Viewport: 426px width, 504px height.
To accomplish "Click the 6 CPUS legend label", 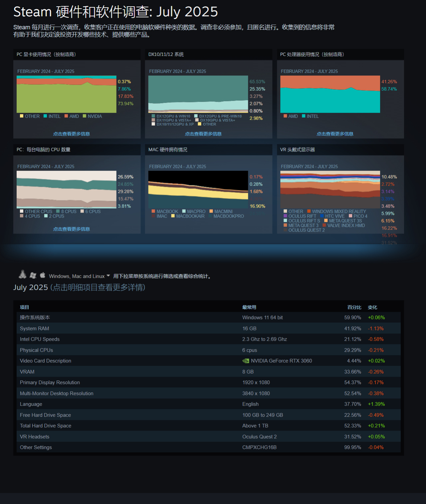I will click(93, 212).
